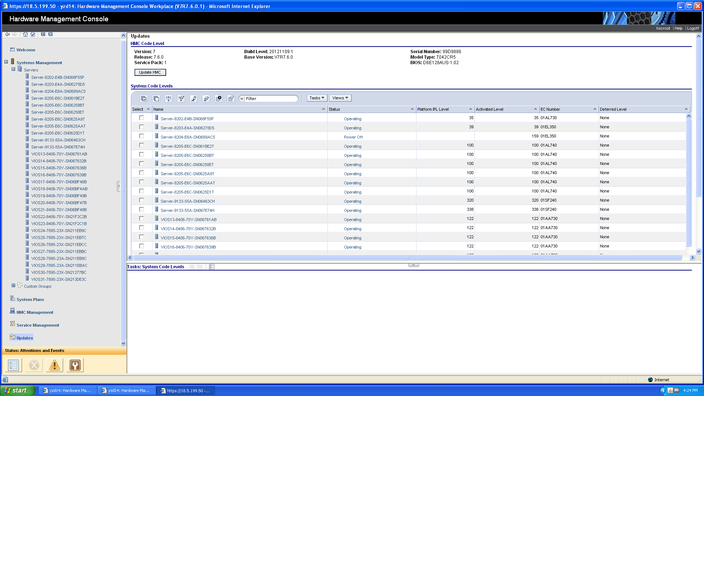Select checkbox for Server-8205-E6C-SN061BE2T
This screenshot has height=588, width=704.
(142, 146)
